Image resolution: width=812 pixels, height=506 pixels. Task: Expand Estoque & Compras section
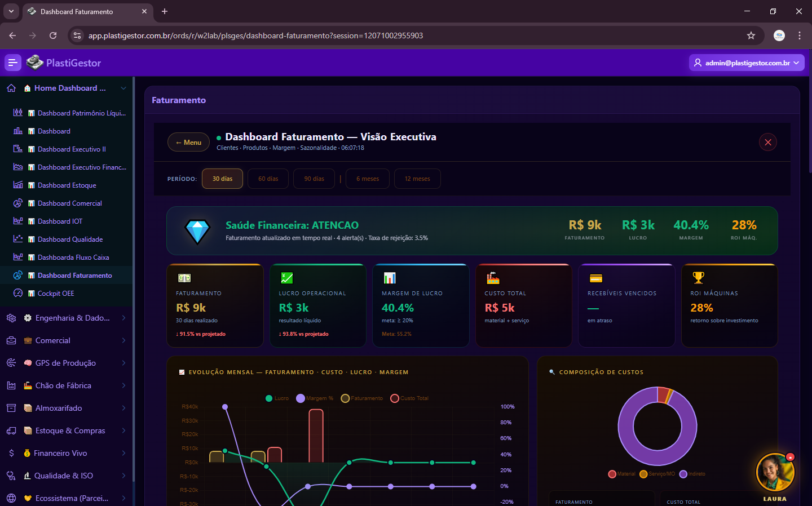[x=123, y=430]
